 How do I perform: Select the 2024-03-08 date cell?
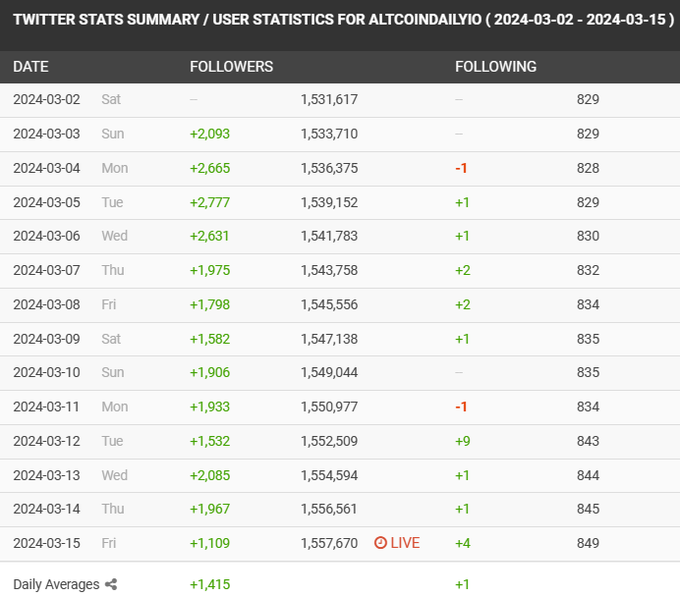point(46,304)
